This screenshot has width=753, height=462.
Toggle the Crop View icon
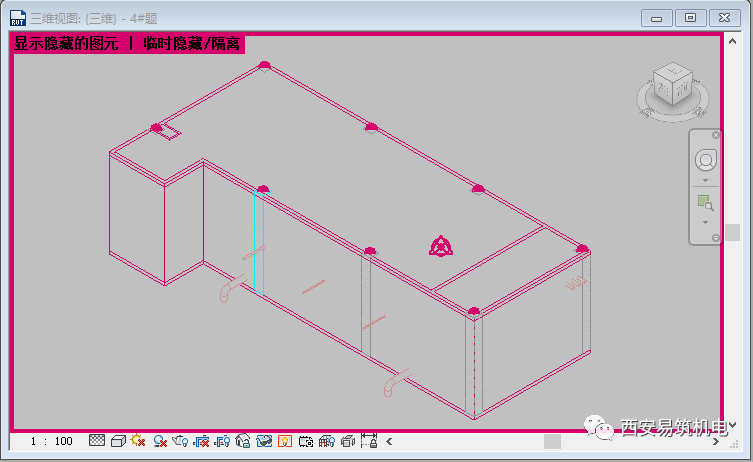click(x=201, y=441)
